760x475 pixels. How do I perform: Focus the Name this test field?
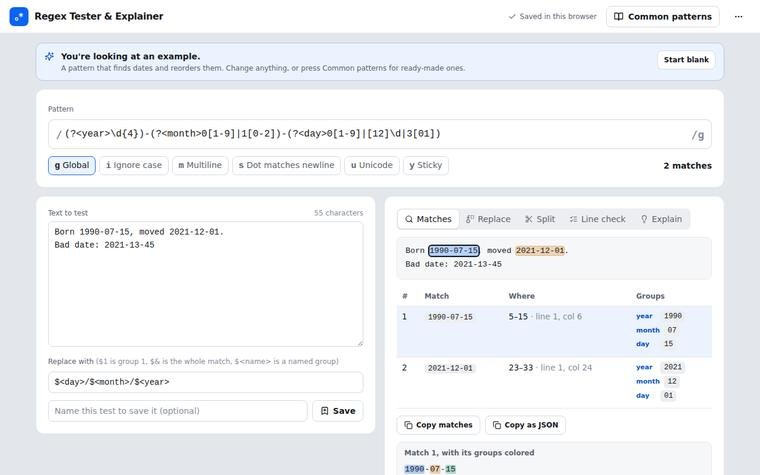178,411
